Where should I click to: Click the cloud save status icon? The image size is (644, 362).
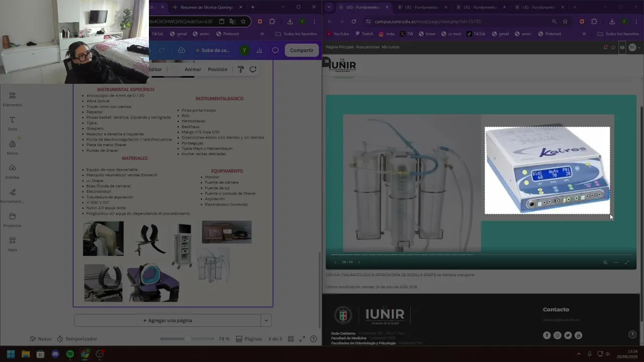[182, 50]
